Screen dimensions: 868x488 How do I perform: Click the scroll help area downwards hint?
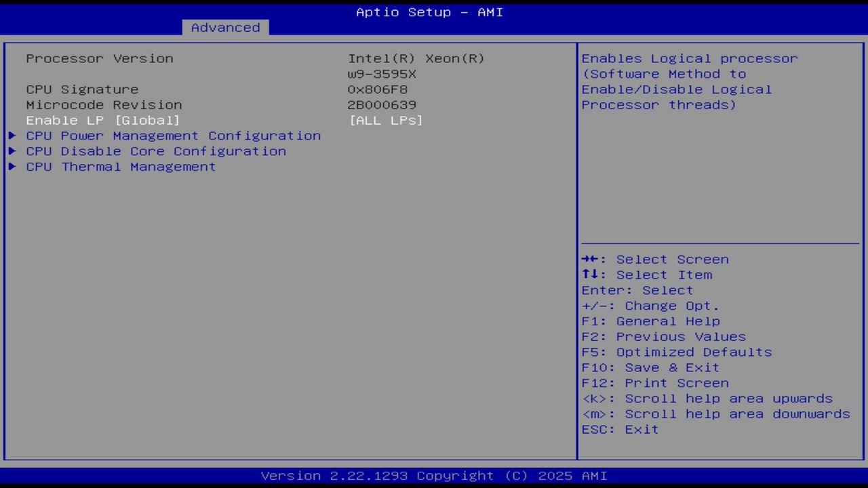pyautogui.click(x=716, y=413)
